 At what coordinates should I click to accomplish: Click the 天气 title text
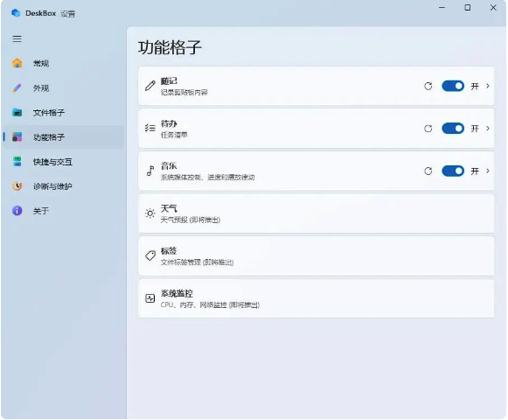click(x=169, y=208)
